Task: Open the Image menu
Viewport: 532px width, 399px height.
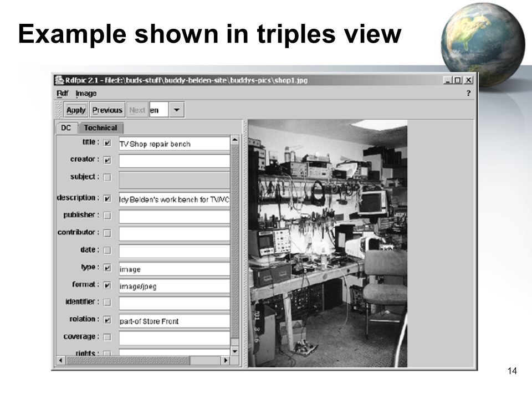Action: pos(86,93)
